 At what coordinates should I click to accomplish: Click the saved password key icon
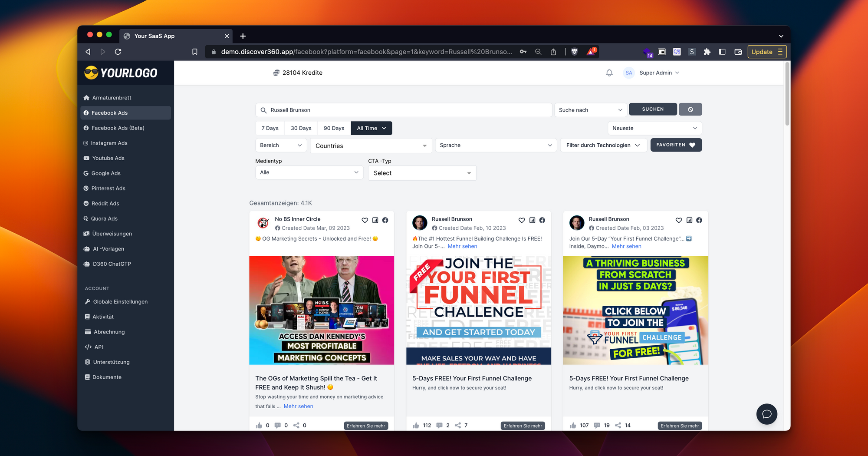523,52
